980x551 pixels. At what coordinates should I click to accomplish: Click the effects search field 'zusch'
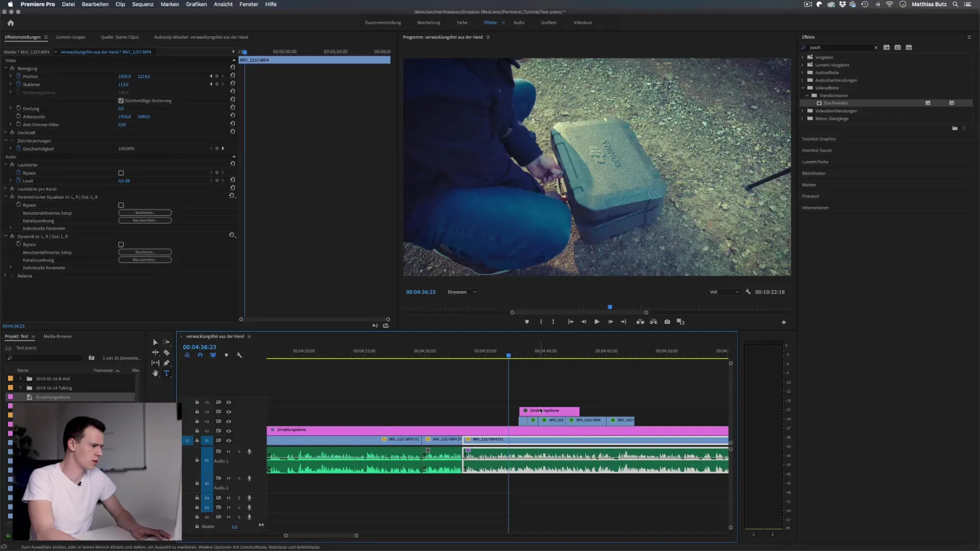(x=840, y=47)
